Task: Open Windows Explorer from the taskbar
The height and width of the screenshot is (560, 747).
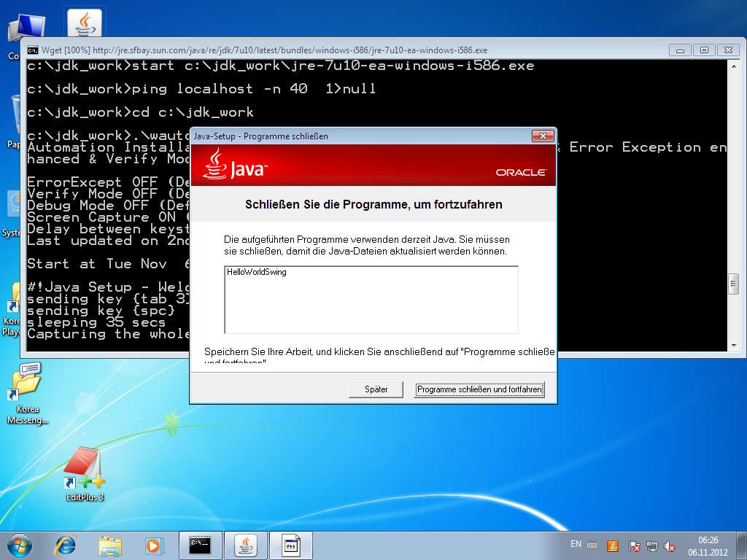Action: 110,545
